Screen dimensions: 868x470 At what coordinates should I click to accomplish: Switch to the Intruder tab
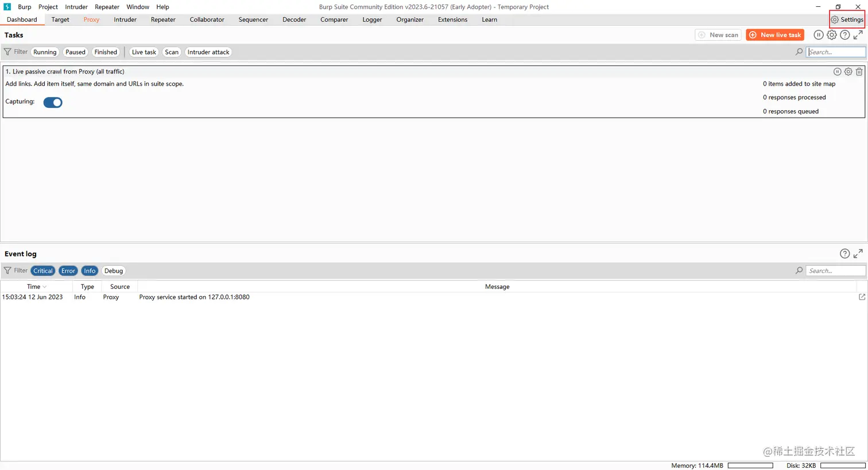(125, 20)
